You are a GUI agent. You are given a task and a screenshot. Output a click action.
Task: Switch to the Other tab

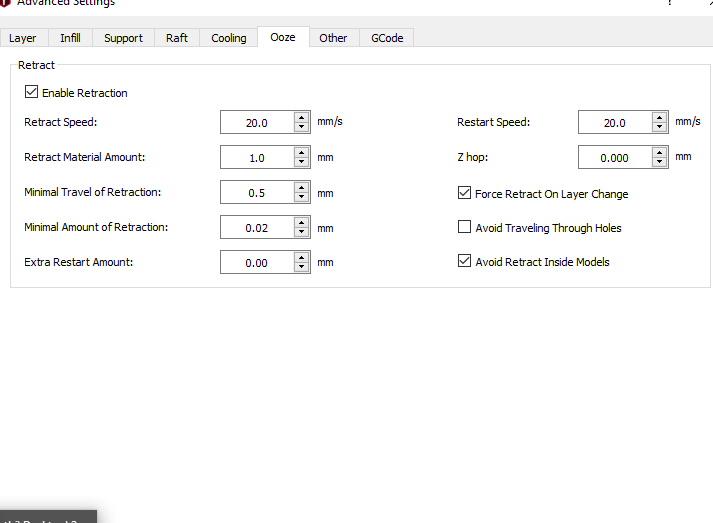333,38
